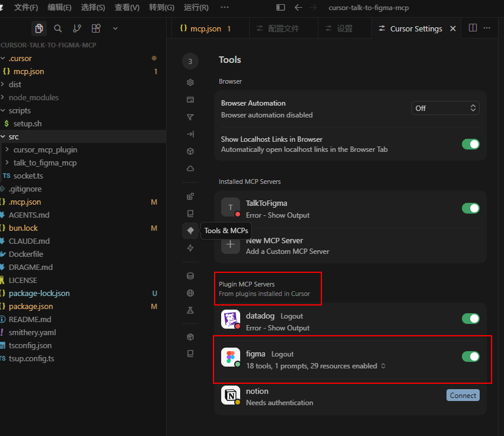Open the Search view icon
The height and width of the screenshot is (436, 504).
point(58,28)
